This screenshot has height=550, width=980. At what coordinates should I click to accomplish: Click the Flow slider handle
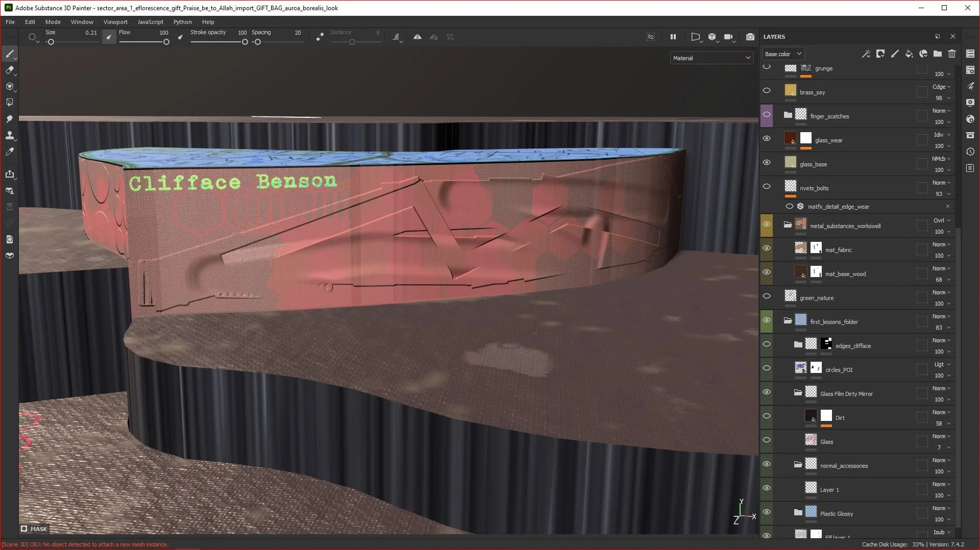tap(166, 42)
